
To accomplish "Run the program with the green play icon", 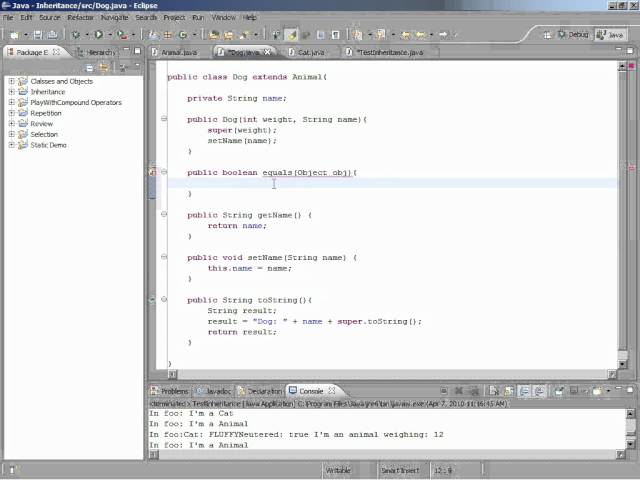I will pos(98,35).
